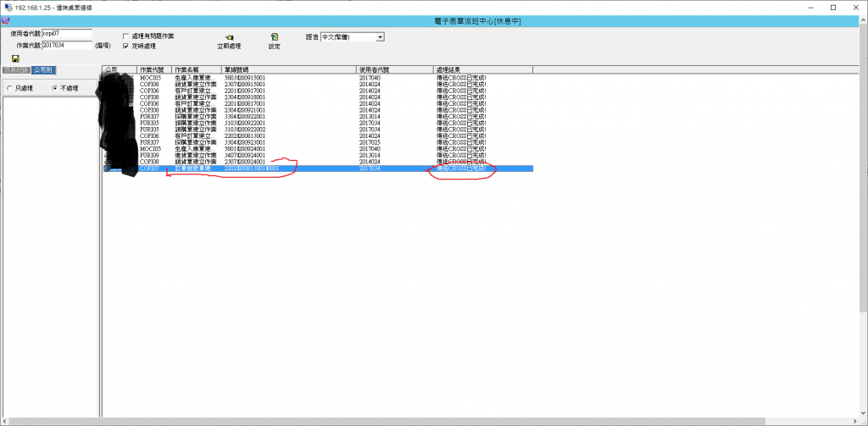868x426 pixels.
Task: Click the 作業代號 input field containing 2017034
Action: pyautogui.click(x=67, y=46)
